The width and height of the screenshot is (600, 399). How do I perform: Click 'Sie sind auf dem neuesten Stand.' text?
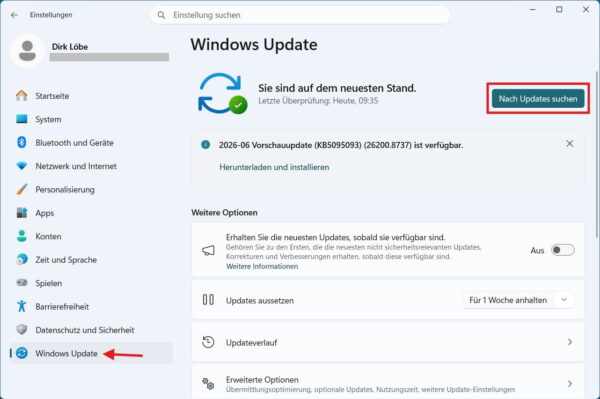click(x=337, y=88)
